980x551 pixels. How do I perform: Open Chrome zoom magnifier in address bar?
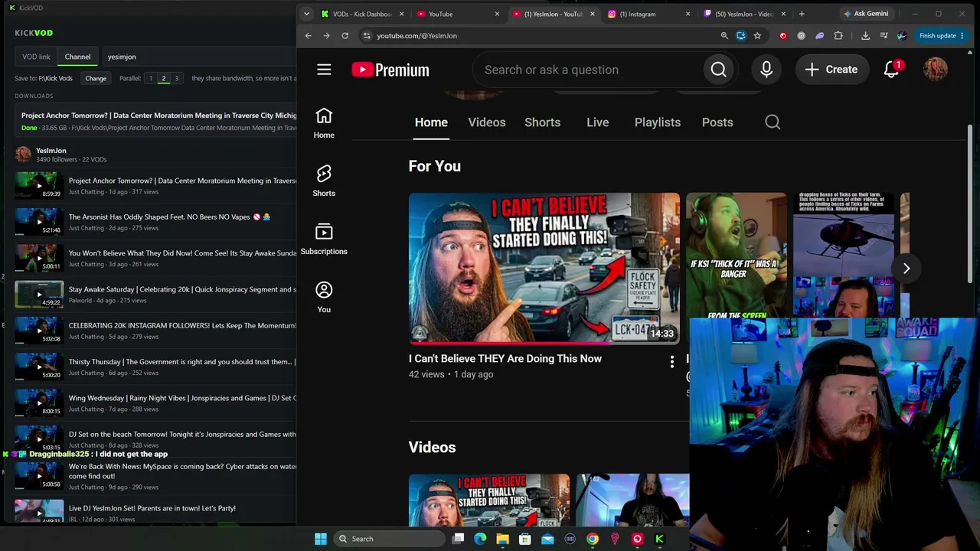[724, 36]
